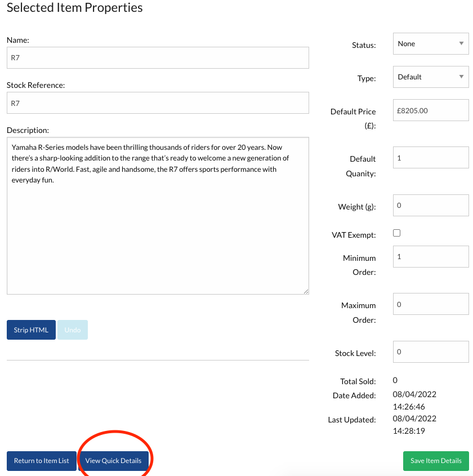Click the Minimum Order field
Viewport: 473px width, 476px height.
(x=430, y=257)
